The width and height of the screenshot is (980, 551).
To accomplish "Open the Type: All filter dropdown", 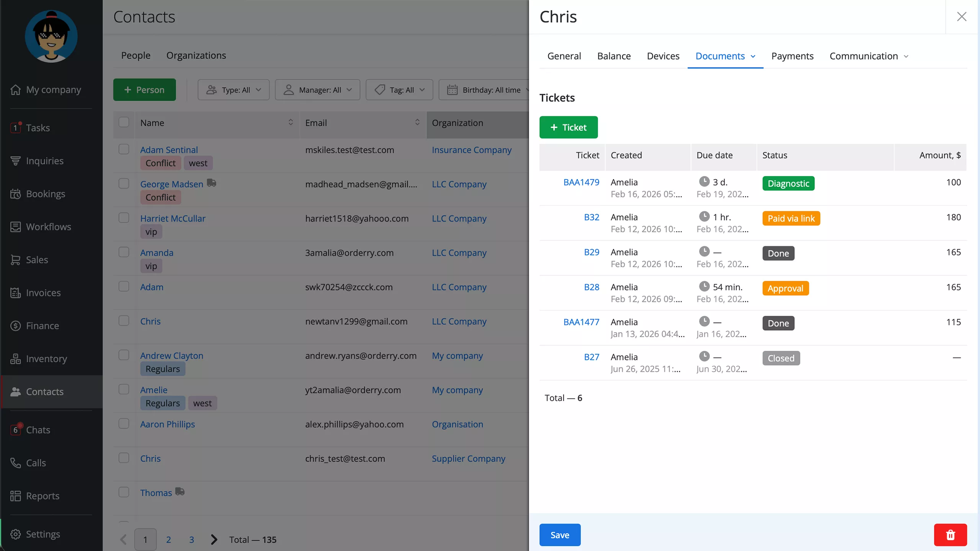I will point(234,90).
